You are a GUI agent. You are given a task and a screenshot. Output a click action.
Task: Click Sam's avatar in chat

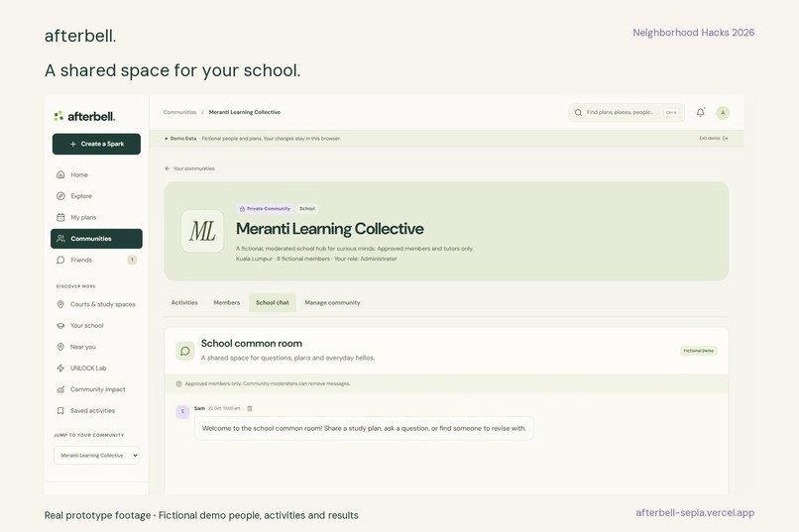point(182,411)
